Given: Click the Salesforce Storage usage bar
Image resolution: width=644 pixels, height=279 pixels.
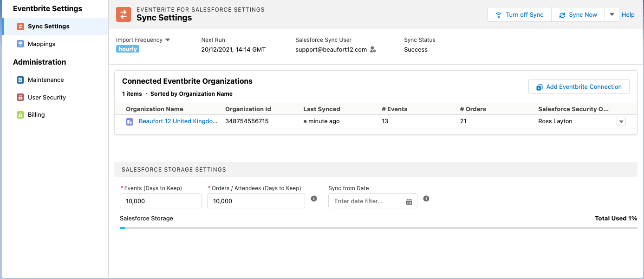Looking at the screenshot, I should [x=378, y=228].
